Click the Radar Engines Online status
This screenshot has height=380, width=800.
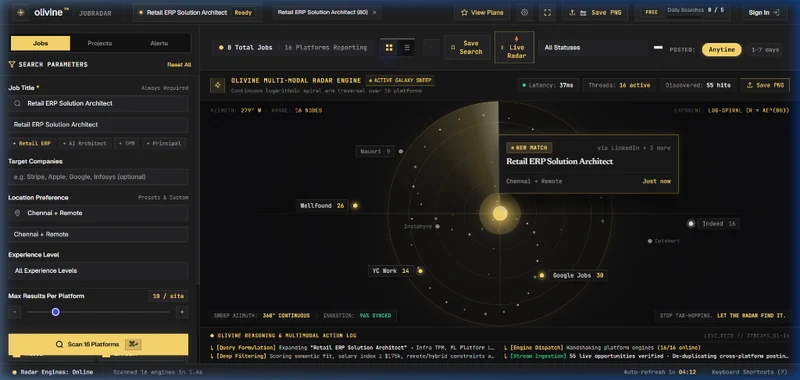pos(53,372)
